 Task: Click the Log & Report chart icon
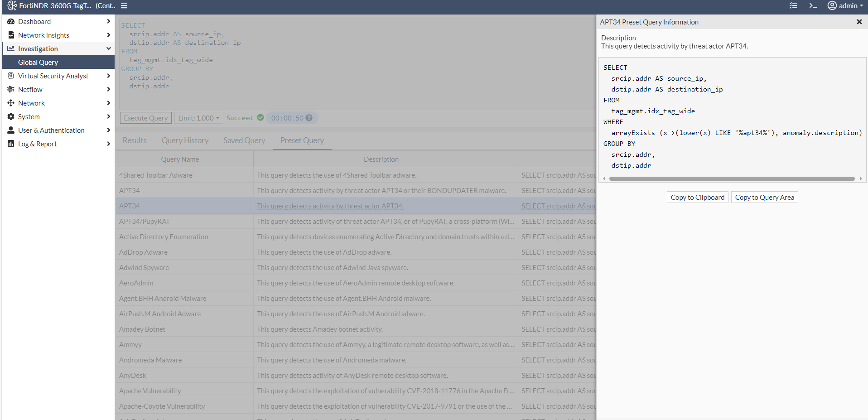point(10,144)
